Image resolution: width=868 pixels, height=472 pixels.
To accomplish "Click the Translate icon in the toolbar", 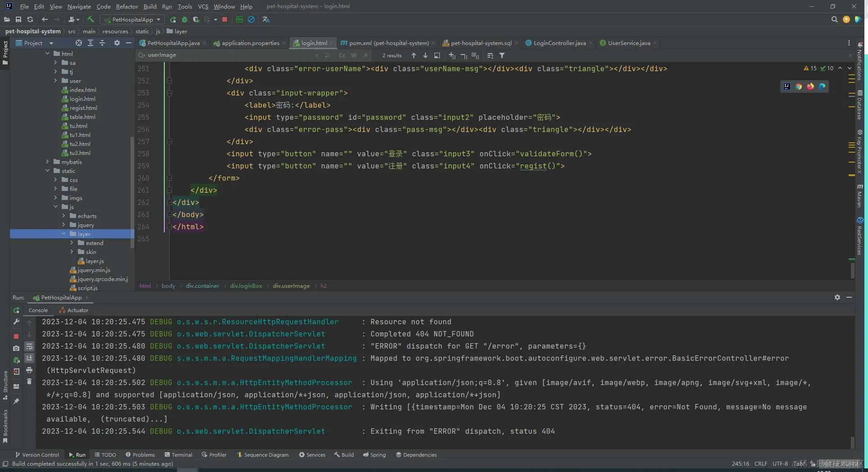I will (x=266, y=19).
